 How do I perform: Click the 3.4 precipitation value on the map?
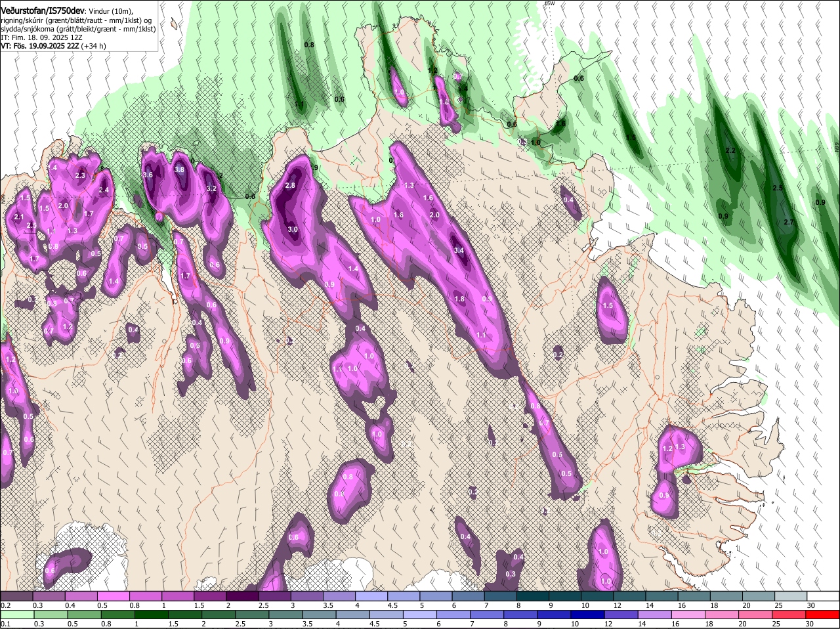coord(459,250)
